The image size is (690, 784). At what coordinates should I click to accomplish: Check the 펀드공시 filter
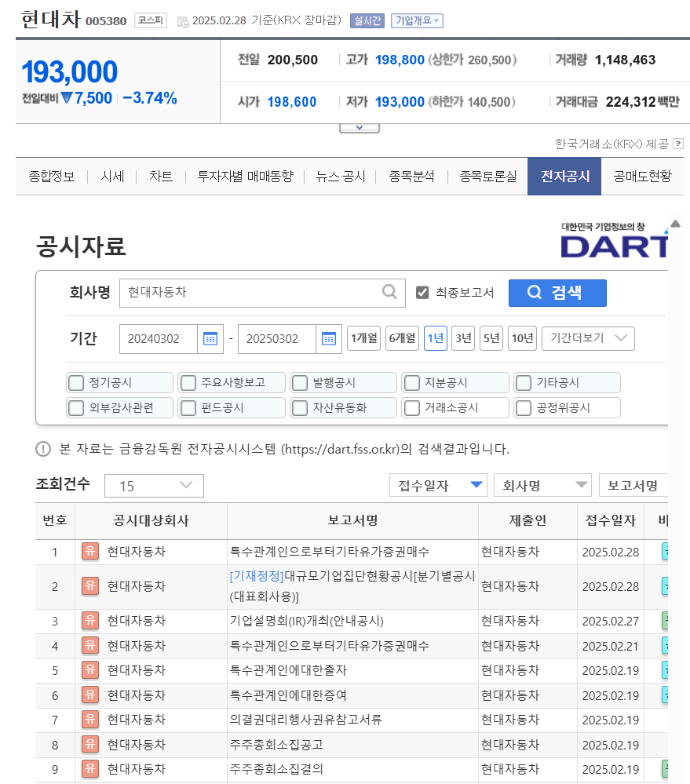tap(188, 408)
